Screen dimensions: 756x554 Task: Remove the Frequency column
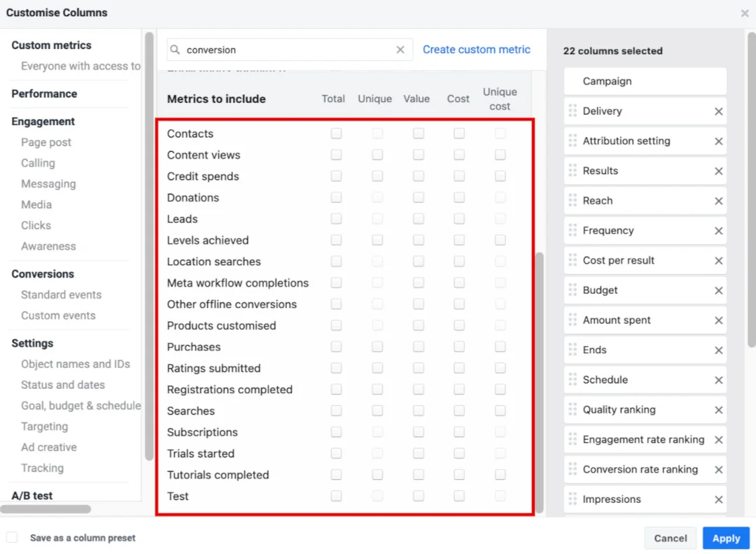point(718,231)
